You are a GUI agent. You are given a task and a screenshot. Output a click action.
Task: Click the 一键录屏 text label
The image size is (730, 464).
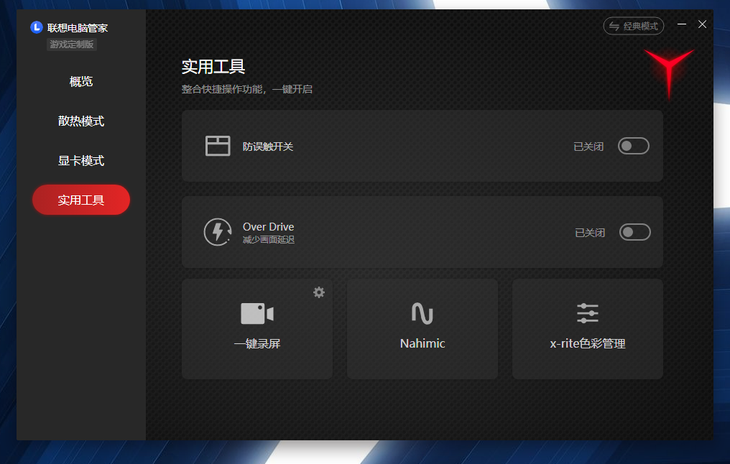(x=257, y=344)
